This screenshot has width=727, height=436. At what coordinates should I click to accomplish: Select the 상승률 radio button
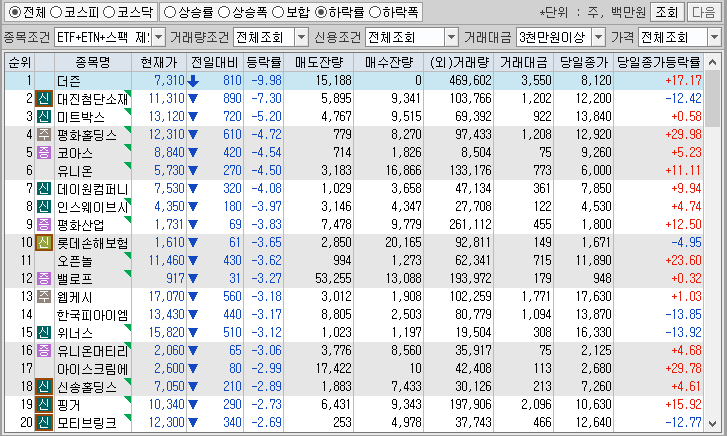click(x=170, y=12)
